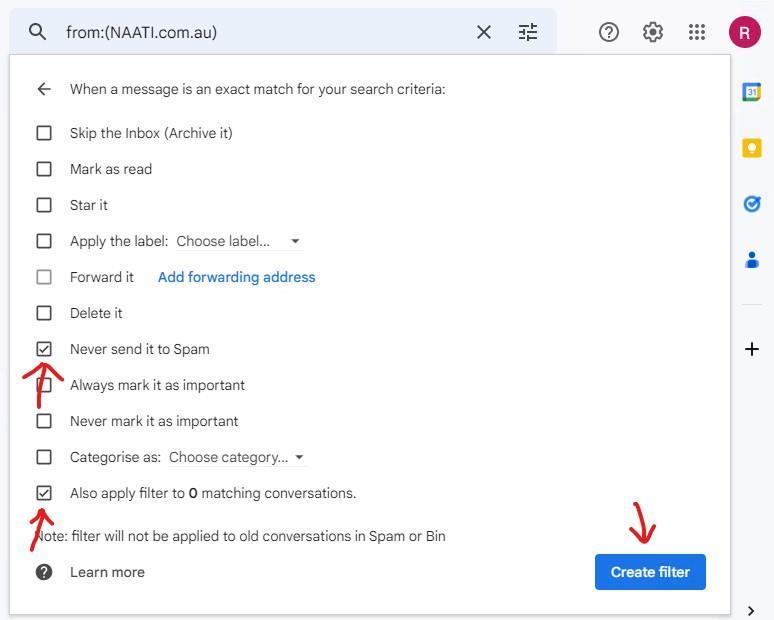Open Google Keep side panel
The height and width of the screenshot is (620, 774).
click(751, 148)
